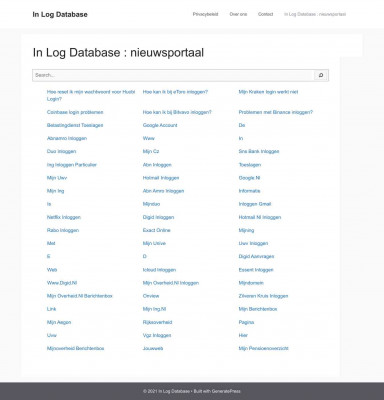This screenshot has width=384, height=400.
Task: Open the 'Toeslagen' link
Action: tap(250, 165)
